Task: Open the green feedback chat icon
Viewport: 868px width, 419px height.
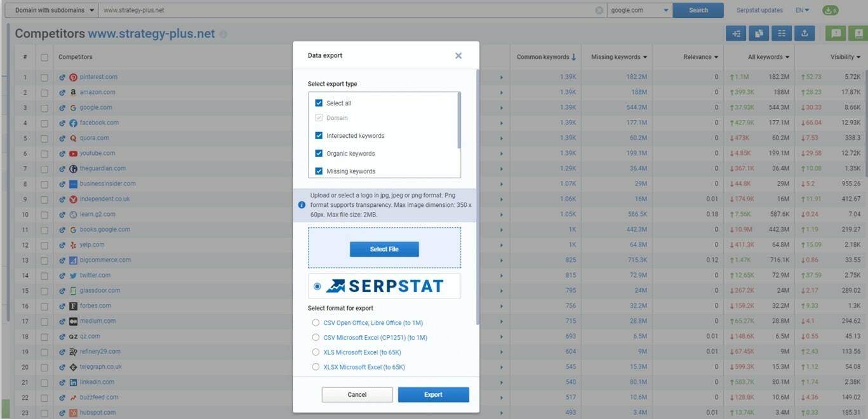Action: coord(835,33)
